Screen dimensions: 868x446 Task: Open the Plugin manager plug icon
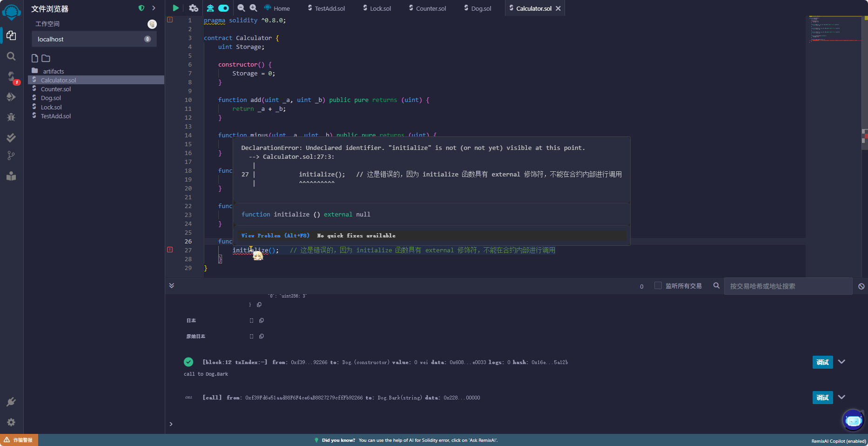click(x=11, y=402)
